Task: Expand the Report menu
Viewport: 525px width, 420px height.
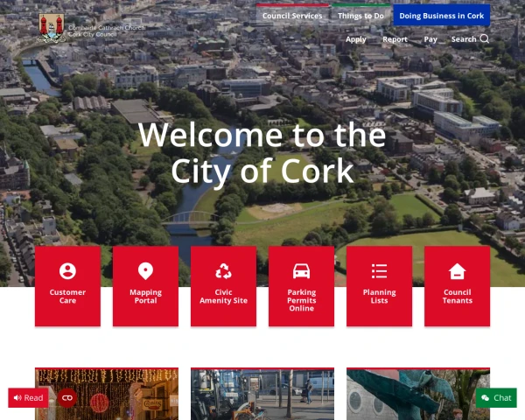Action: click(x=395, y=39)
